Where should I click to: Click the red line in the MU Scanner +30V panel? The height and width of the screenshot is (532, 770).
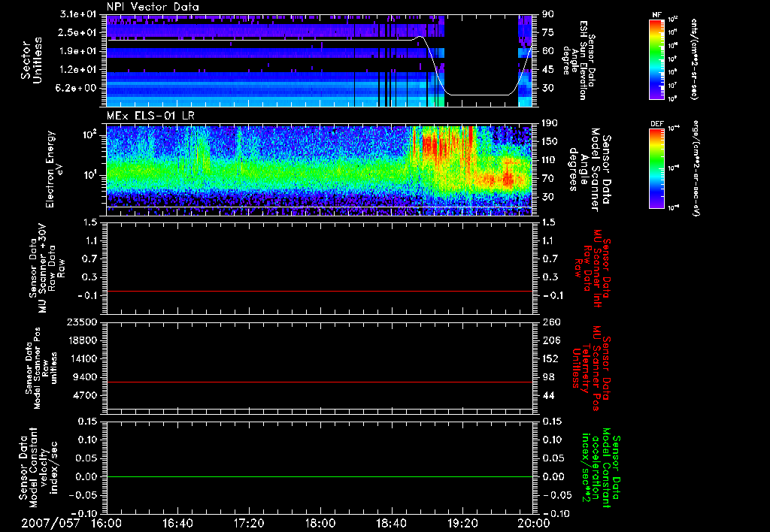(320, 291)
